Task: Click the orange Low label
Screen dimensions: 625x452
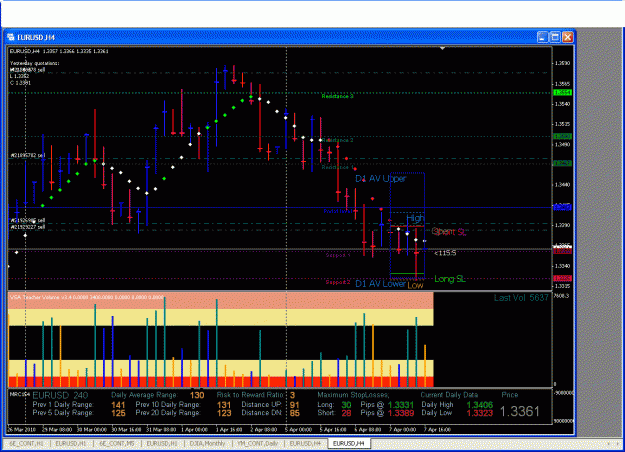Action: coord(415,285)
